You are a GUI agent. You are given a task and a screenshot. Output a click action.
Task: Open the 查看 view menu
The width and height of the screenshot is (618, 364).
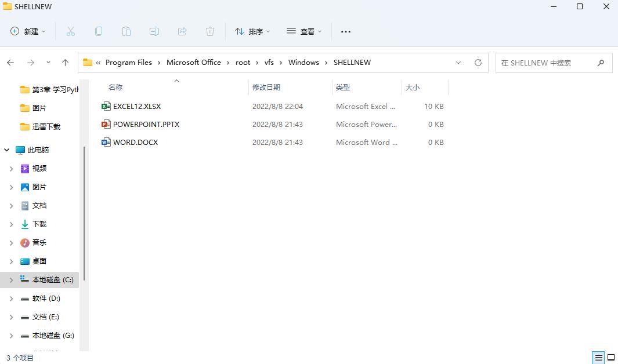tap(304, 31)
